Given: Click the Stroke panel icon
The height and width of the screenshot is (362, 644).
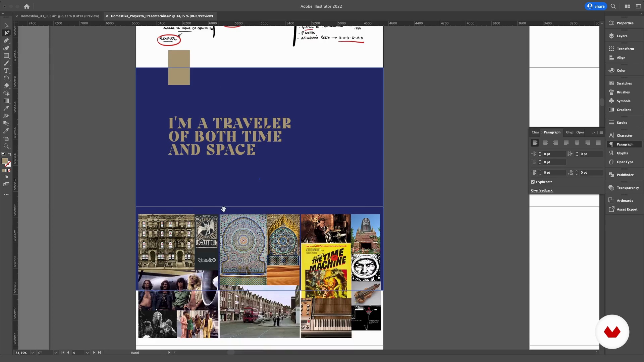Looking at the screenshot, I should pyautogui.click(x=611, y=123).
